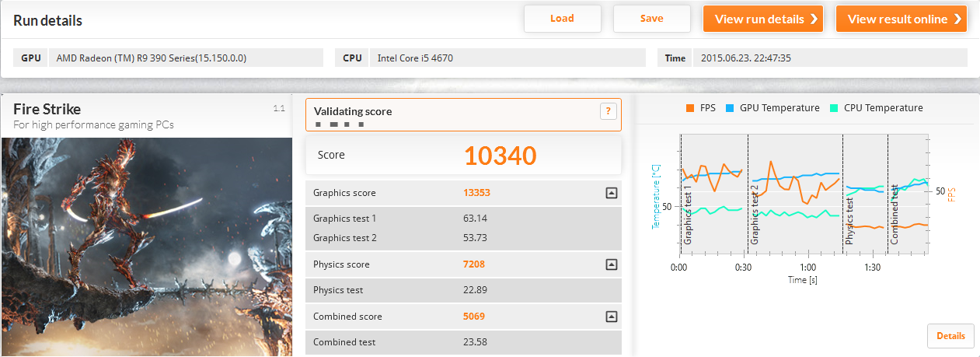The image size is (980, 357).
Task: Click the Combined test value 23.58
Action: pyautogui.click(x=476, y=342)
